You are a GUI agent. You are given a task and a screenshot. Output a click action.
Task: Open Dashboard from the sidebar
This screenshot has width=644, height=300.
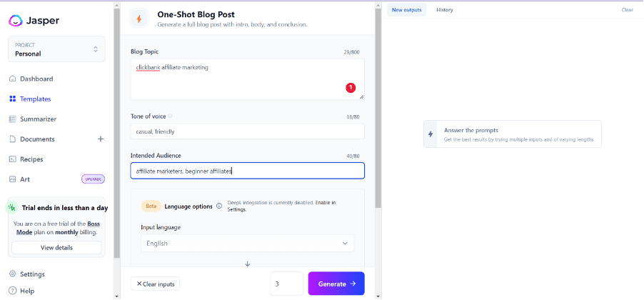tap(36, 79)
